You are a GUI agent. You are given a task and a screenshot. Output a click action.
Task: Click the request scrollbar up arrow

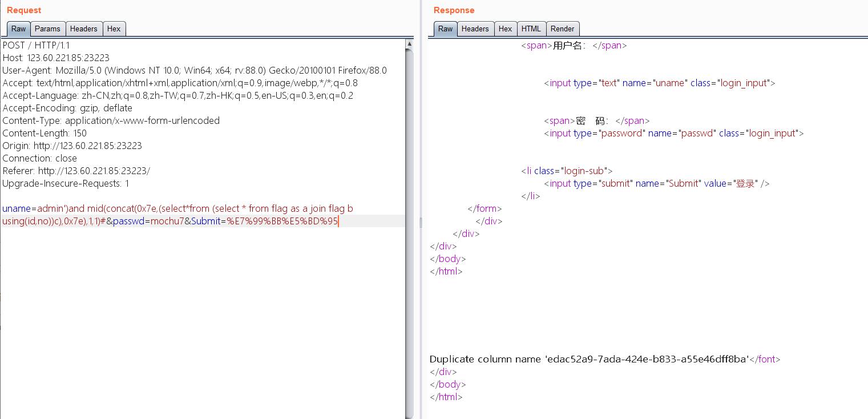point(409,44)
